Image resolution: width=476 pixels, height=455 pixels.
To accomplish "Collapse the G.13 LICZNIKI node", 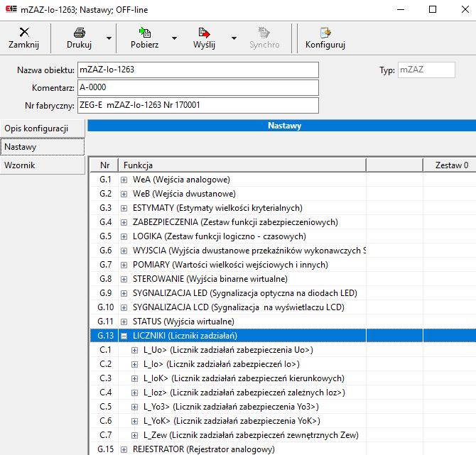I will 124,336.
